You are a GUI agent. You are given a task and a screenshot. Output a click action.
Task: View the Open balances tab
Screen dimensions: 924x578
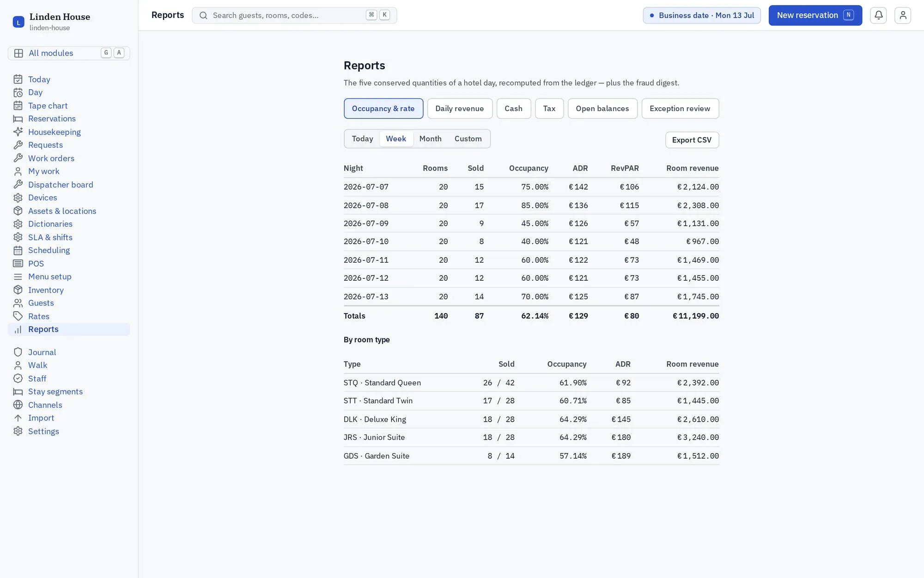(602, 109)
